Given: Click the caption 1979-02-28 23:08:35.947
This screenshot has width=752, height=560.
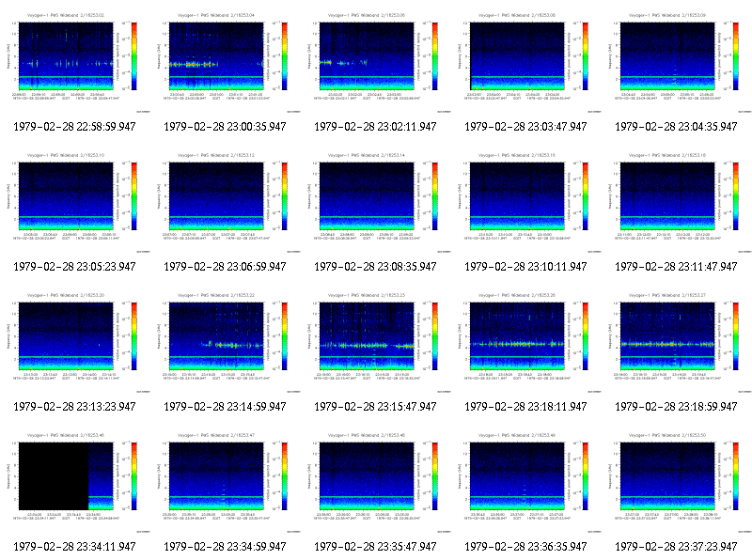Looking at the screenshot, I should [375, 267].
